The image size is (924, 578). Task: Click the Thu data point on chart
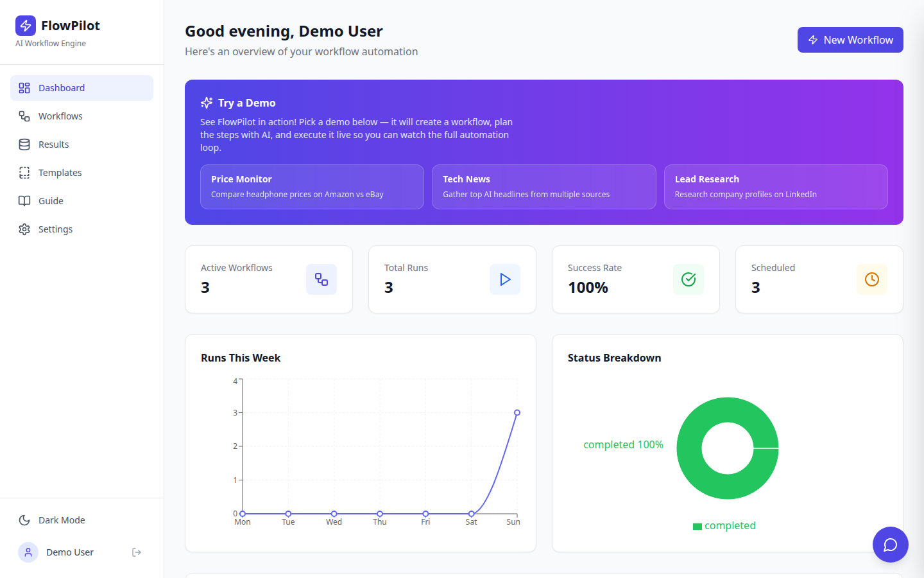click(x=380, y=514)
